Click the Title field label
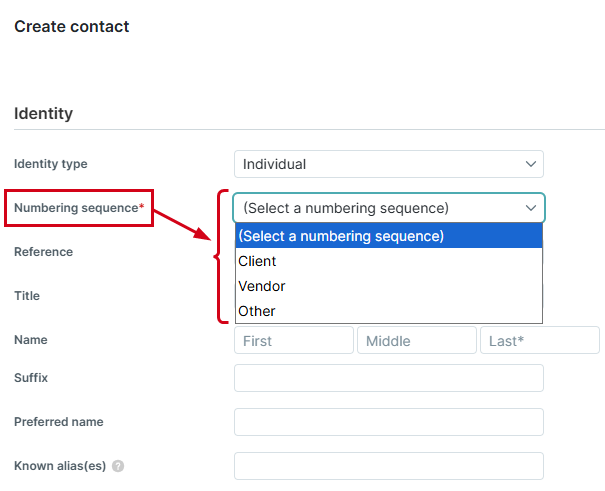The height and width of the screenshot is (491, 605). coord(27,296)
